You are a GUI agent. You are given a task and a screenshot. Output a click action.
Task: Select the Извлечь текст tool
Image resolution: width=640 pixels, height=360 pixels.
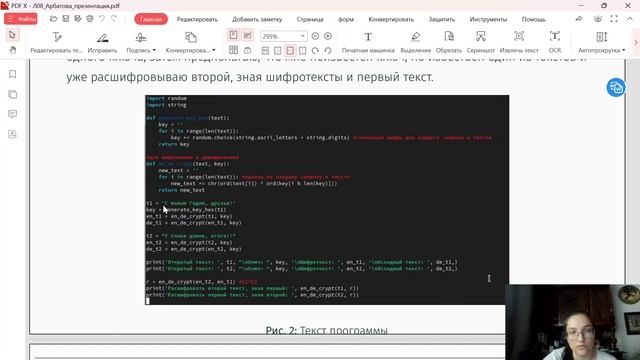coord(519,42)
